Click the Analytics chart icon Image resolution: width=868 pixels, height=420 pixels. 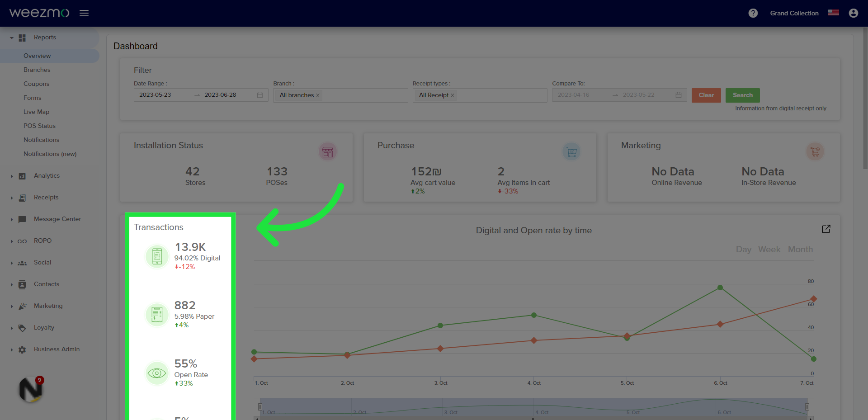pyautogui.click(x=22, y=176)
